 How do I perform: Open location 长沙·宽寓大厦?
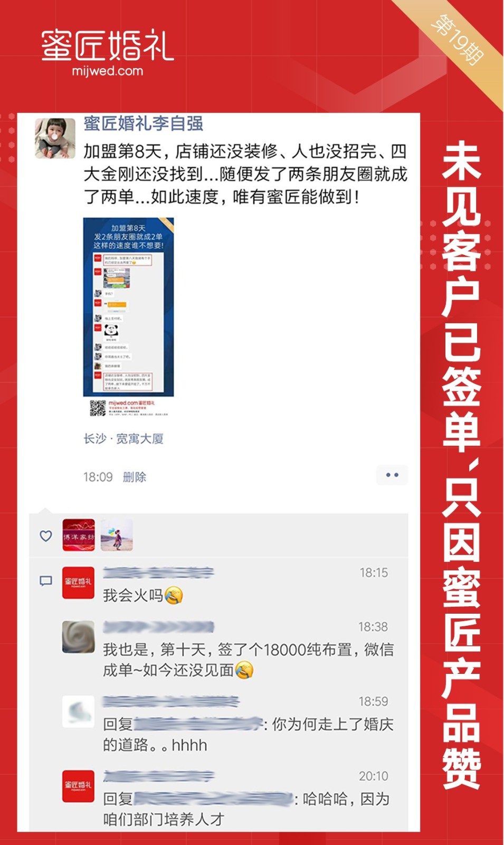(123, 438)
